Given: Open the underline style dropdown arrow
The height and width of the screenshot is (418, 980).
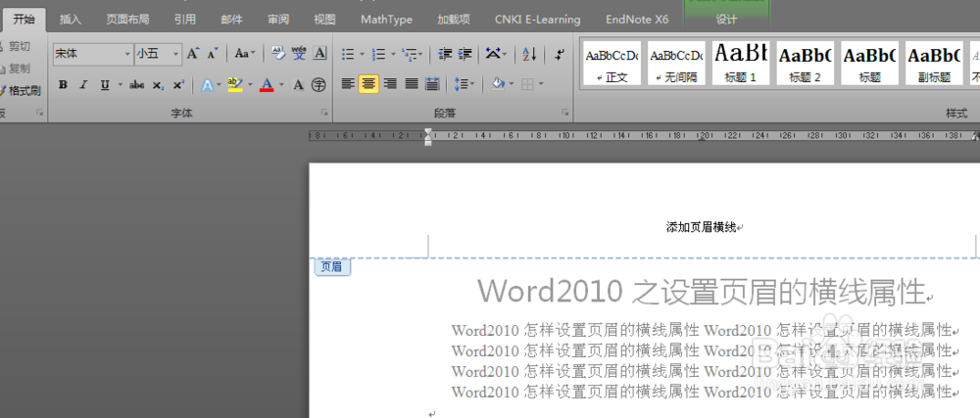Looking at the screenshot, I should coord(120,85).
